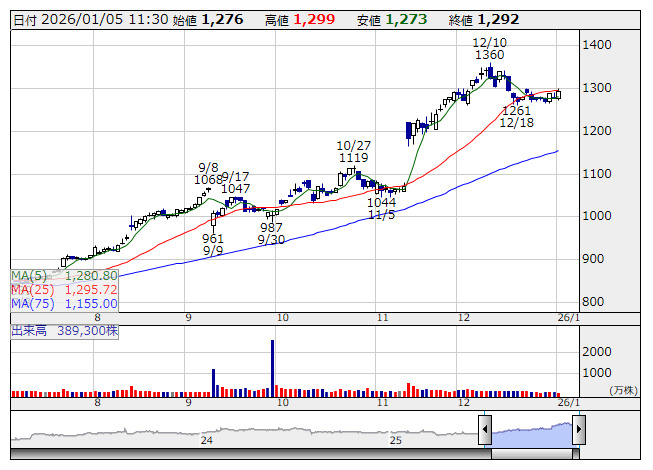Viewport: 653px width, 470px height.
Task: Click the 9/9 low label 961
Action: click(213, 239)
